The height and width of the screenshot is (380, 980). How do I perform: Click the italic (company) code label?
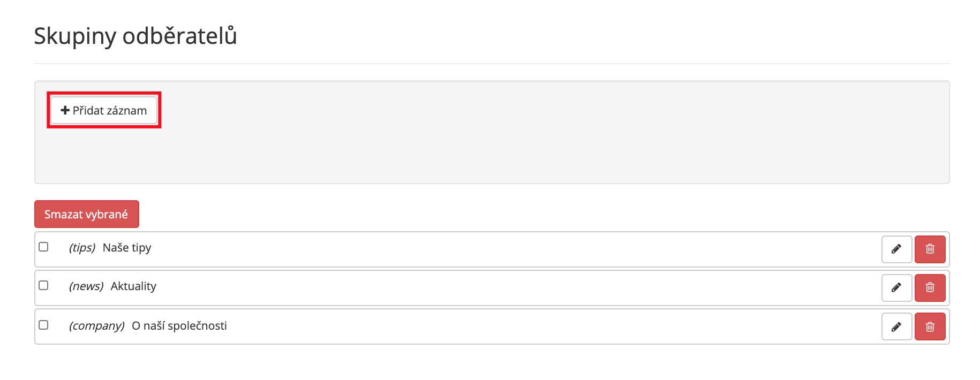[x=96, y=326]
